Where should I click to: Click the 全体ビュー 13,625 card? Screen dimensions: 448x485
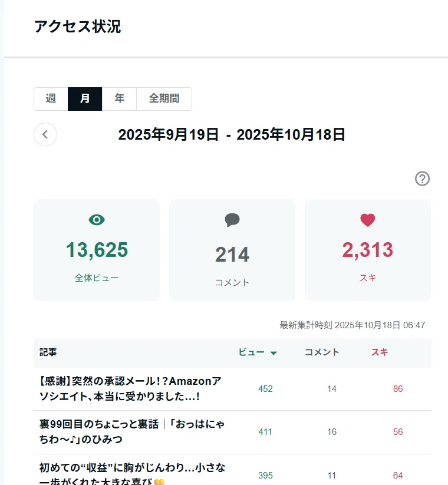pyautogui.click(x=97, y=250)
